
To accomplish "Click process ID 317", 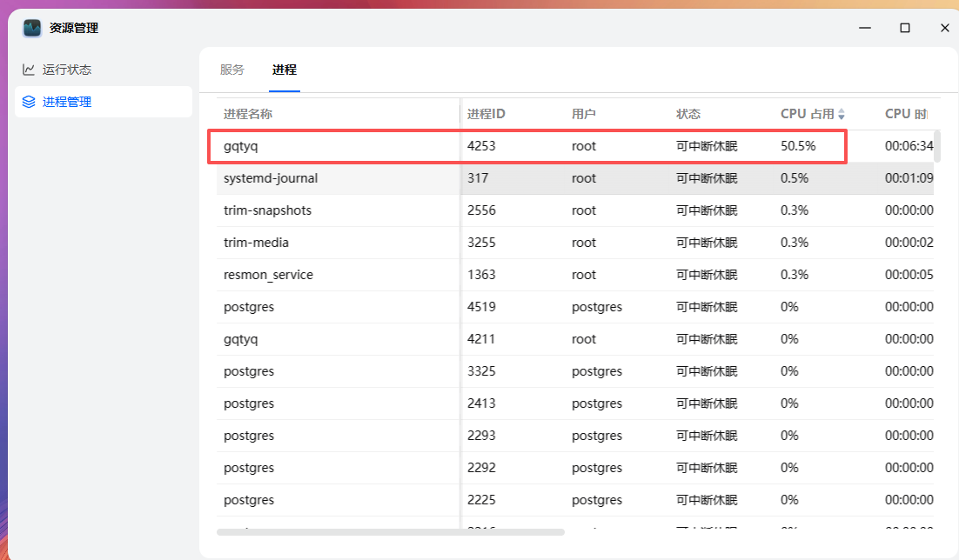I will 478,178.
